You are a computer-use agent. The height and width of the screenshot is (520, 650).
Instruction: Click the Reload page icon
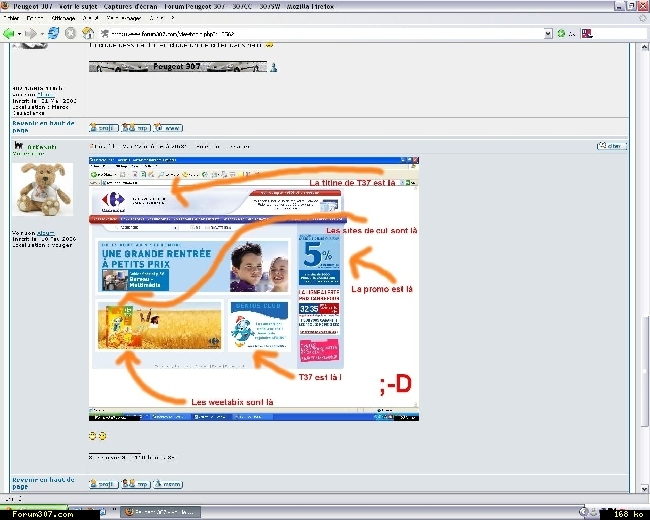[54, 33]
